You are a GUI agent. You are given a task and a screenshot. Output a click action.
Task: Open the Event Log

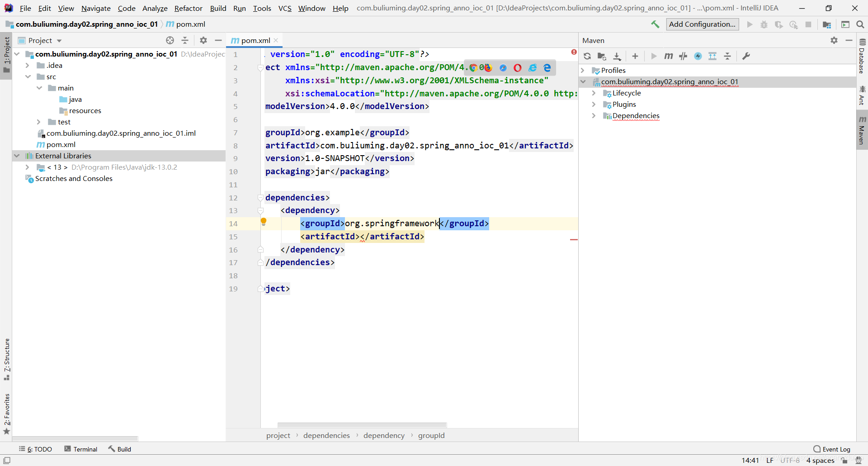coord(832,449)
